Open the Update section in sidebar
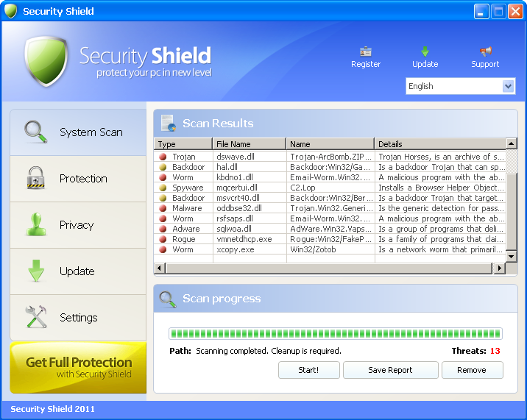 (78, 271)
